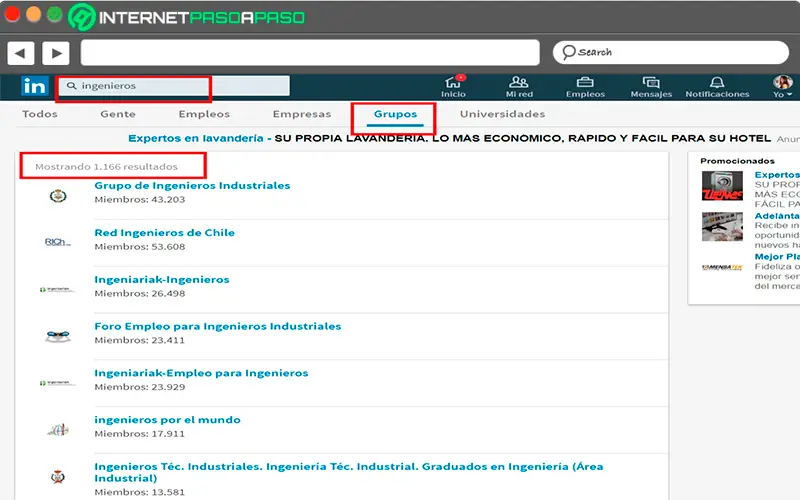Click the red close window button
Image resolution: width=800 pixels, height=500 pixels.
(12, 14)
